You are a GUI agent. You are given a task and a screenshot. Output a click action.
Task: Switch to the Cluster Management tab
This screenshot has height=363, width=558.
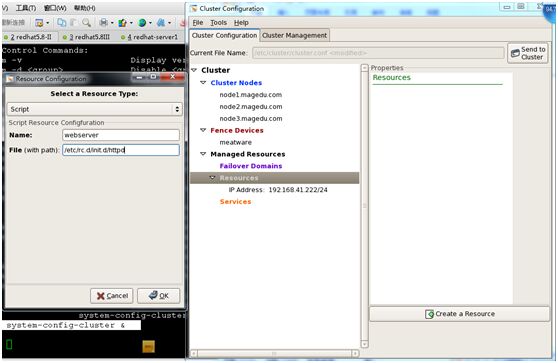(x=294, y=36)
